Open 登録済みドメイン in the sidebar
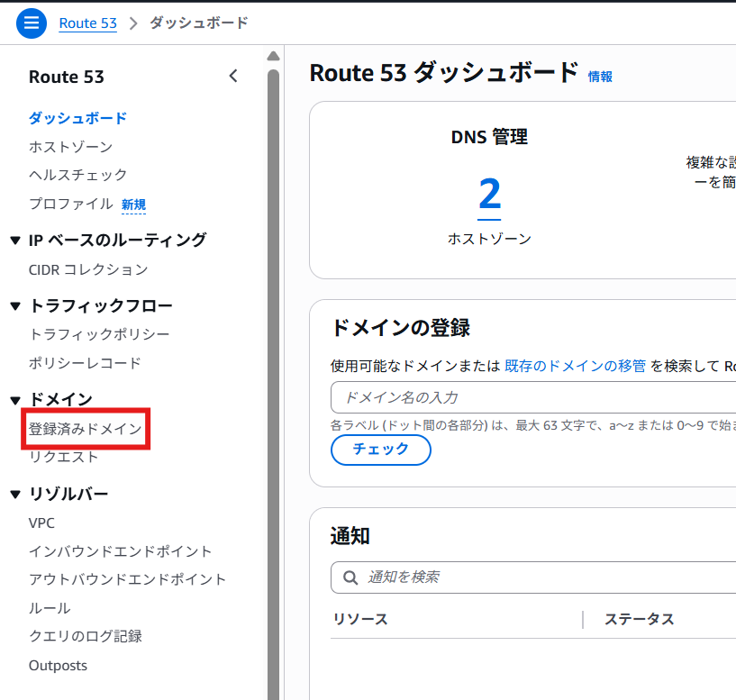This screenshot has height=700, width=736. point(85,429)
